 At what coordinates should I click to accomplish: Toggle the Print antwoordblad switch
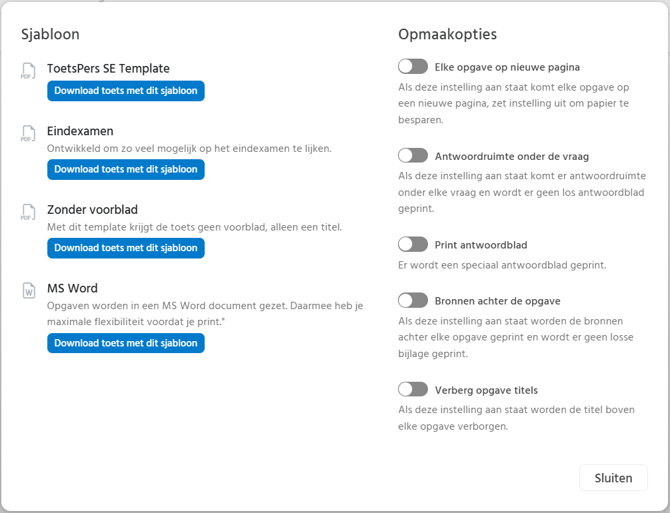pyautogui.click(x=413, y=245)
